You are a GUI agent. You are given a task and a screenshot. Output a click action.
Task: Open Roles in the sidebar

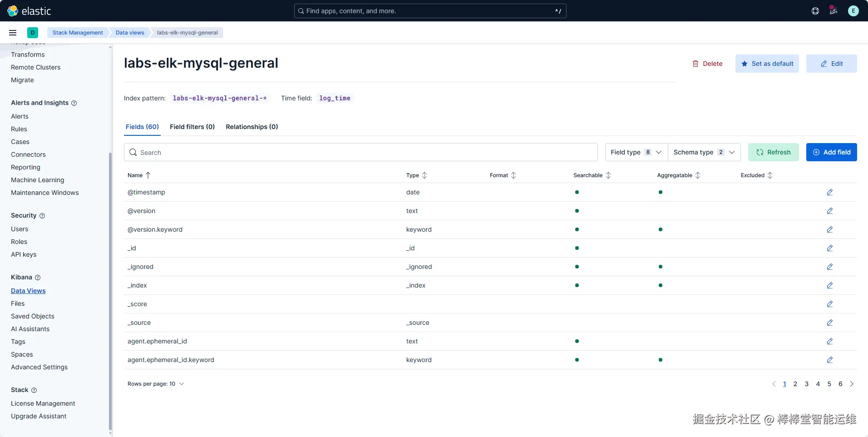[x=19, y=242]
